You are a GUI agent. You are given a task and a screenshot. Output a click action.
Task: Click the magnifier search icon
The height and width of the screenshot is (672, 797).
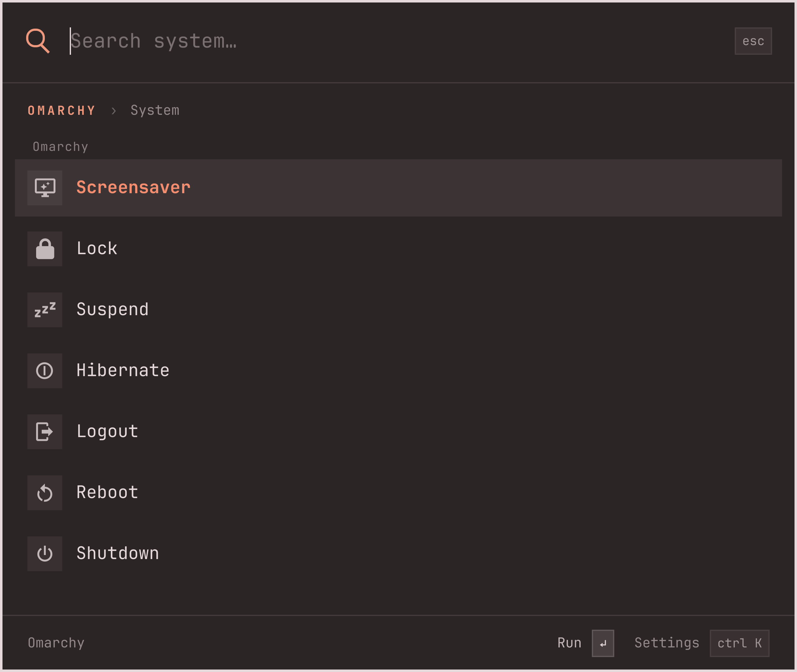click(38, 41)
